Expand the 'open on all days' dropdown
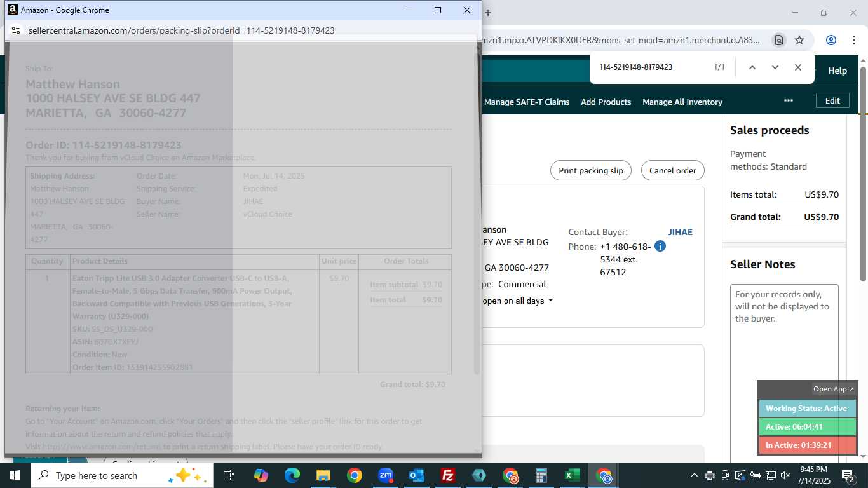 tap(517, 301)
